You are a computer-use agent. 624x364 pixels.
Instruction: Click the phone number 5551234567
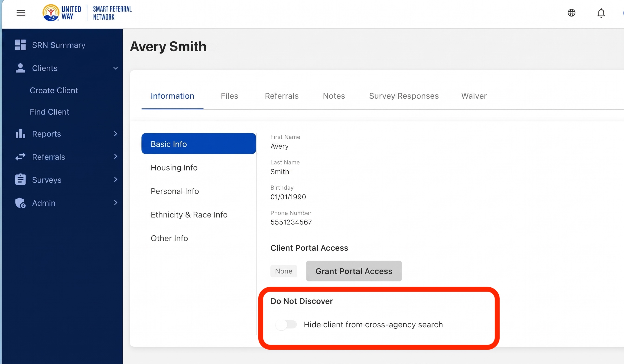coord(291,222)
